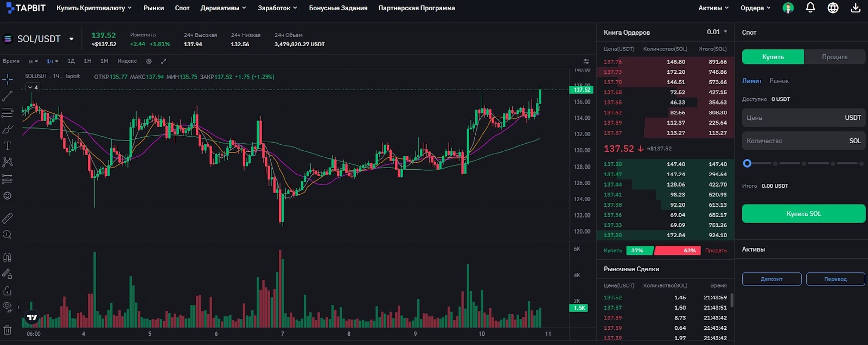Select the trend line drawing tool
868x345 pixels.
(x=8, y=96)
